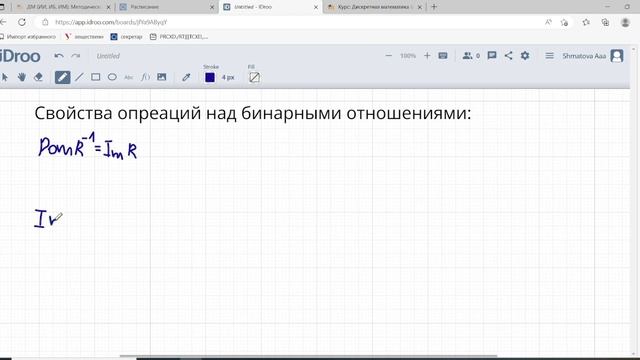This screenshot has width=640, height=360.
Task: Open the read aloud icon
Action: pos(548,22)
